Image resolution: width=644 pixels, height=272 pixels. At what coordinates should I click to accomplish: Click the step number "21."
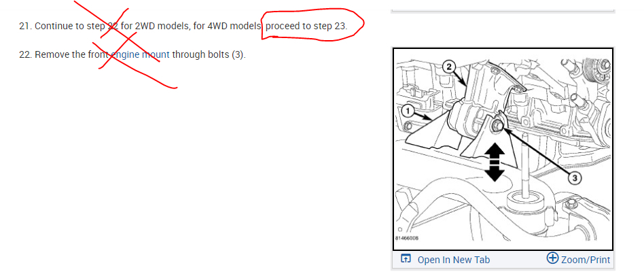click(x=25, y=27)
